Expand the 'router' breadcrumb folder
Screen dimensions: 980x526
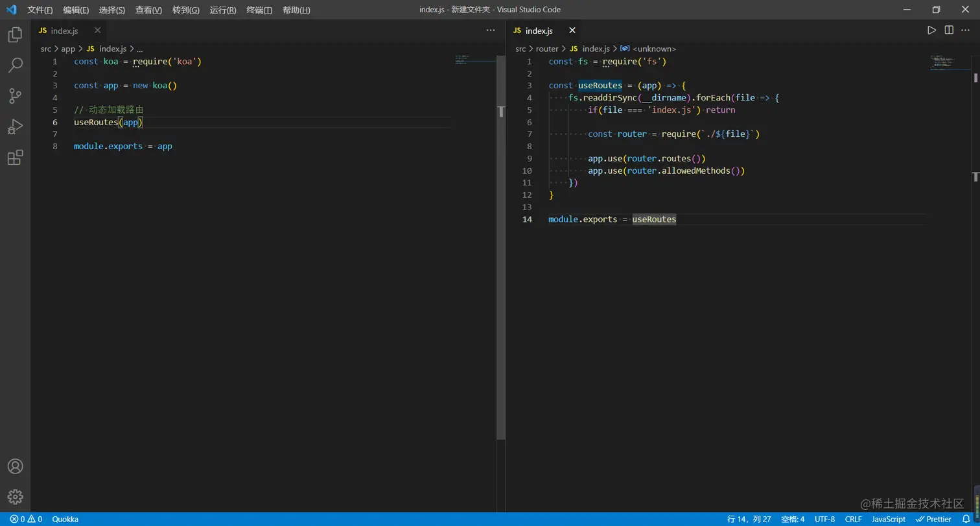click(x=547, y=49)
